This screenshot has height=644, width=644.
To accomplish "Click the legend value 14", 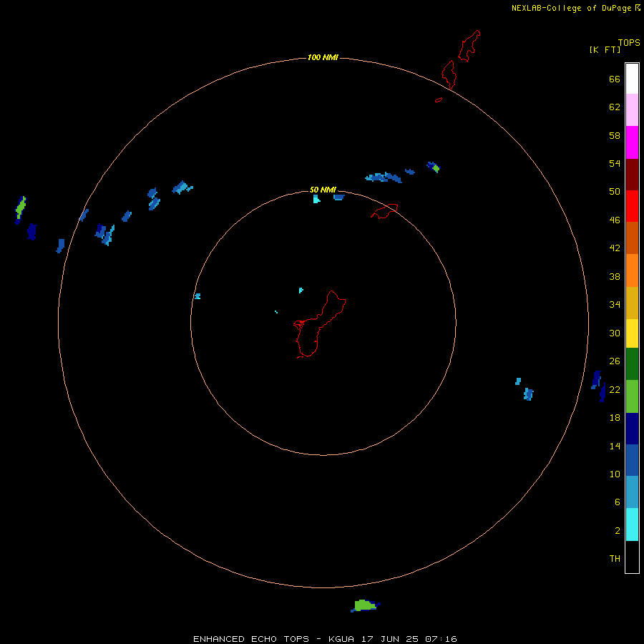I will tap(615, 446).
